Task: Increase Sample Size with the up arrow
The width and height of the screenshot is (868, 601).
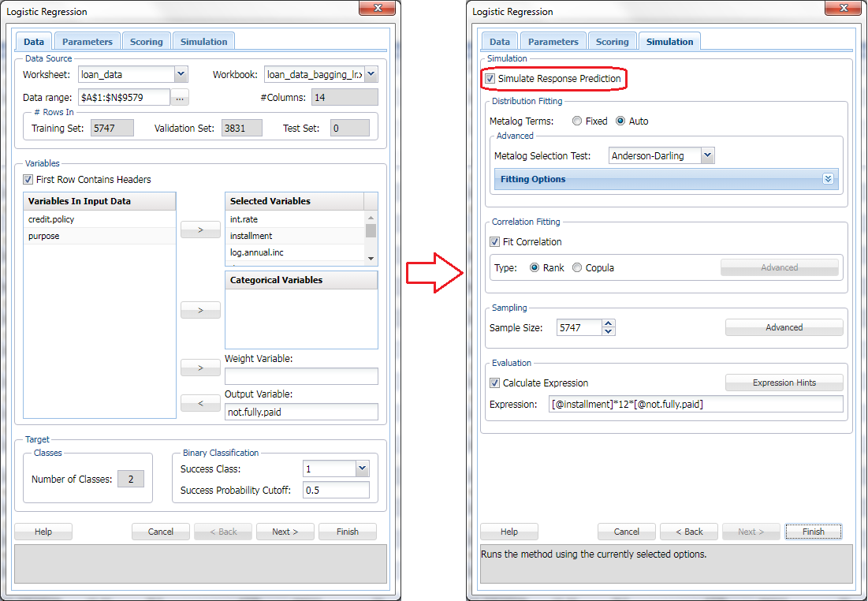Action: (x=608, y=323)
